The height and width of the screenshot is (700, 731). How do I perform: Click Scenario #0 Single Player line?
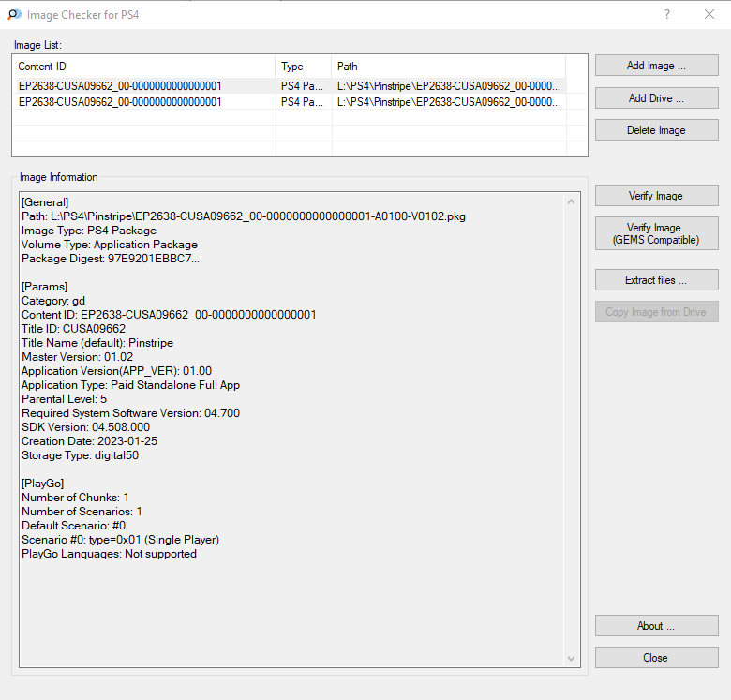point(120,540)
